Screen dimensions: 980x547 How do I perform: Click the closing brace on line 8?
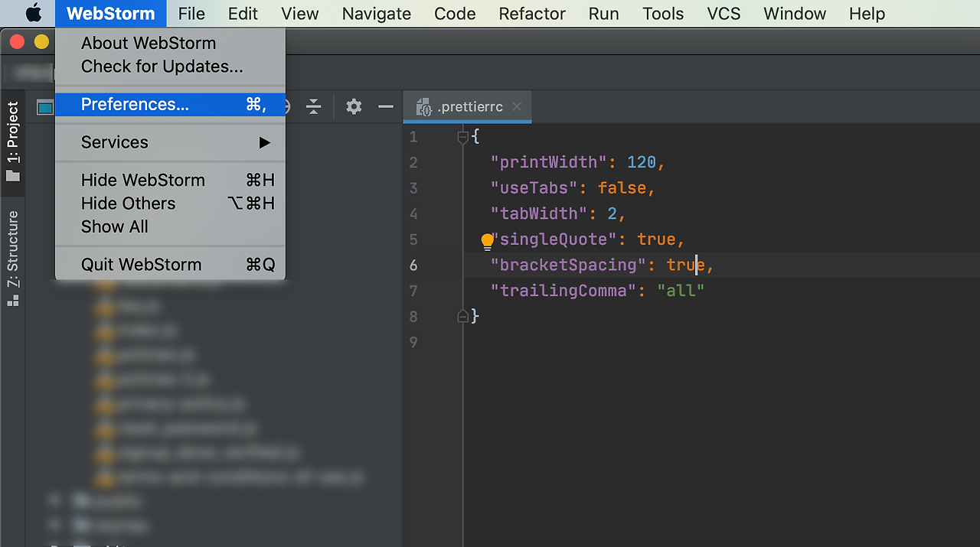tap(475, 316)
